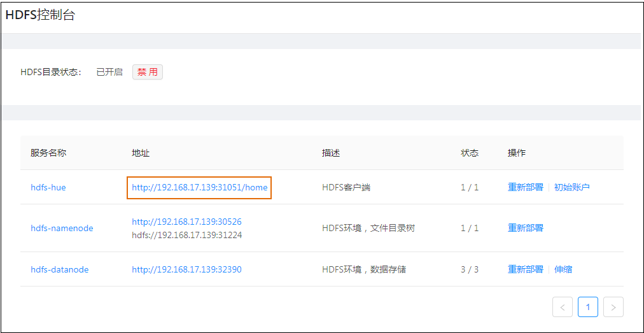Click the 服务名称 column header
644x333 pixels.
[48, 153]
